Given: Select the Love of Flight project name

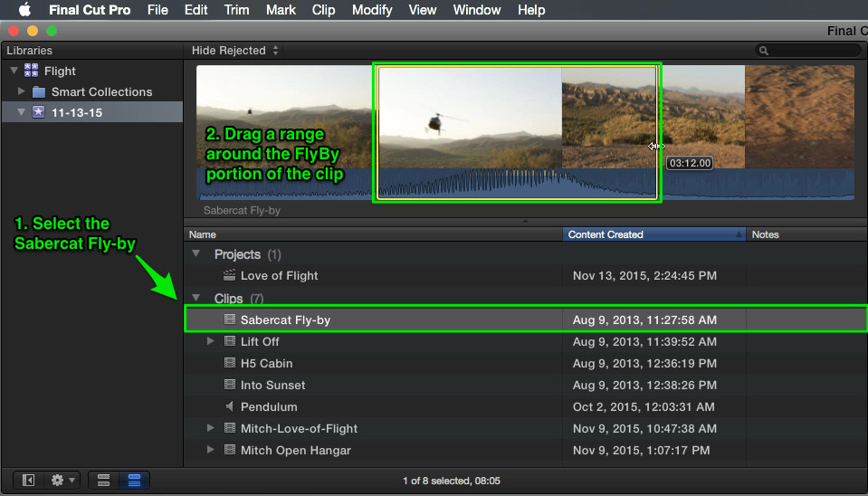Looking at the screenshot, I should point(279,276).
